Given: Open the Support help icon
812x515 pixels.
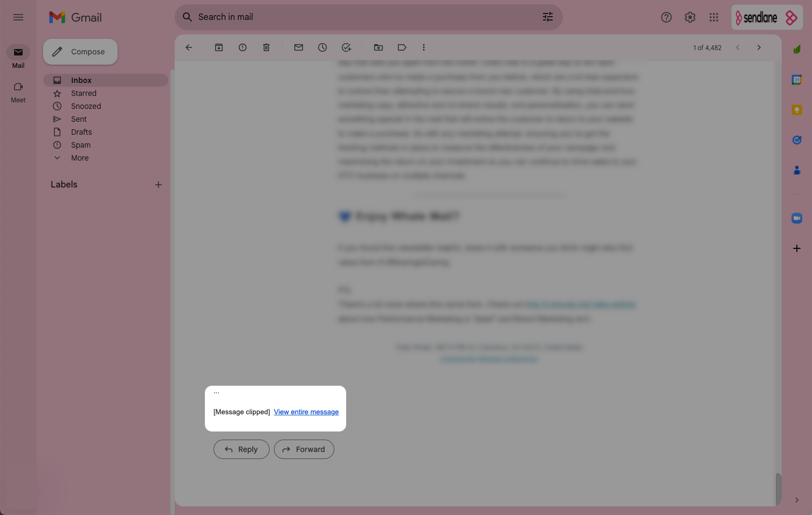Looking at the screenshot, I should click(666, 17).
